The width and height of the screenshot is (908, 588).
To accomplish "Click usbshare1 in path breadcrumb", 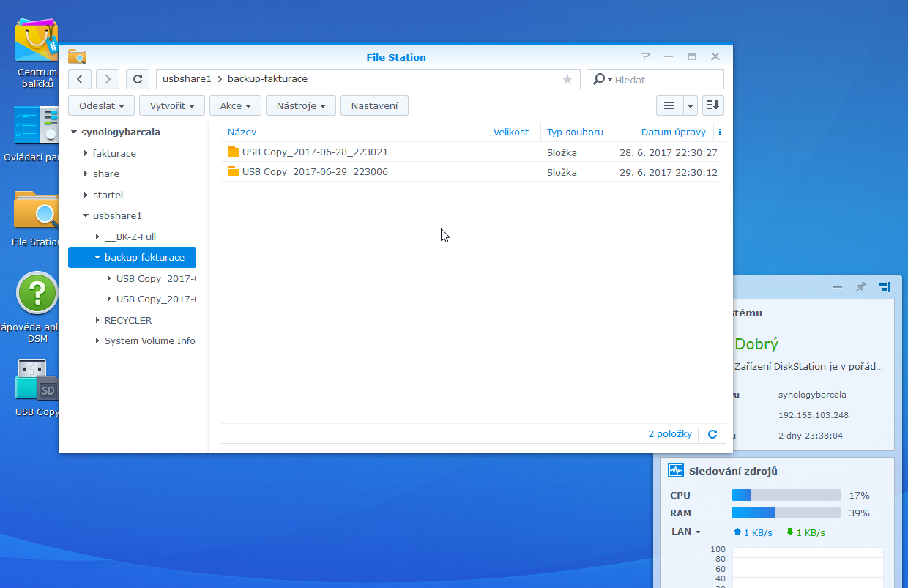I will (x=187, y=79).
